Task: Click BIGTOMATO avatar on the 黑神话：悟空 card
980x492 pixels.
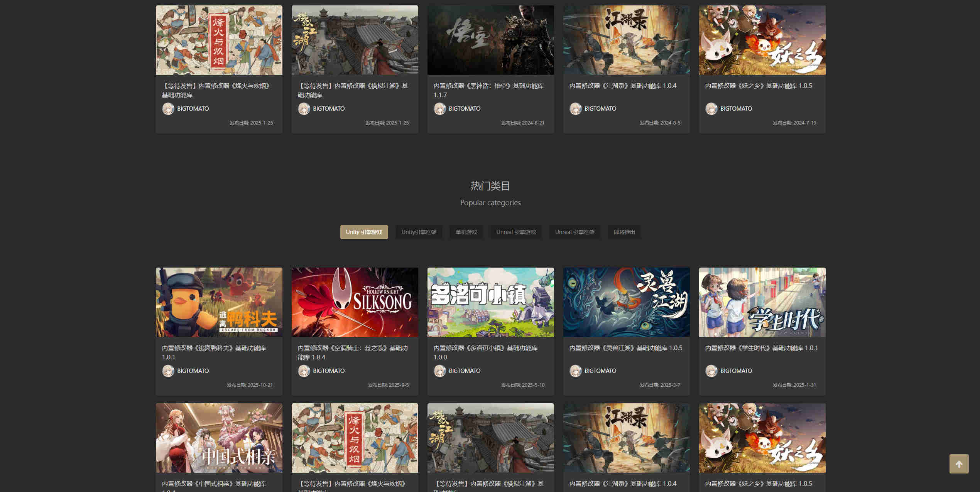Action: pos(440,108)
